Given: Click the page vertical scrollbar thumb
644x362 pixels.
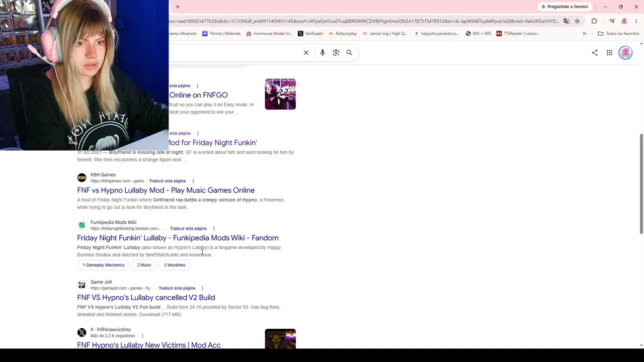Looking at the screenshot, I should [x=641, y=184].
